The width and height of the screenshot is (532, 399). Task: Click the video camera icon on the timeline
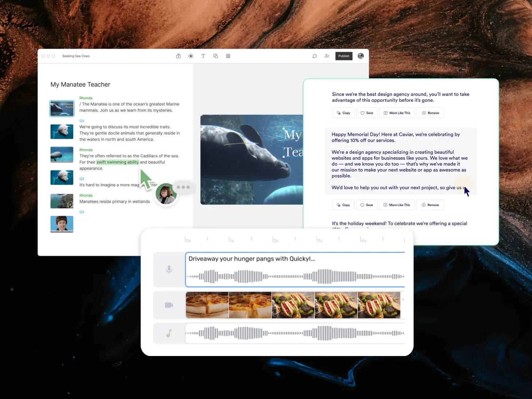pos(169,305)
